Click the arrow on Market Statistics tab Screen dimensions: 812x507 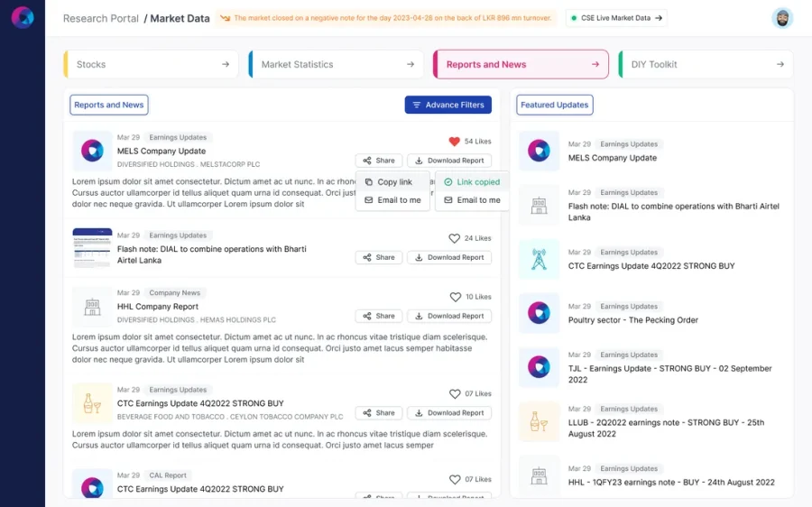tap(411, 64)
